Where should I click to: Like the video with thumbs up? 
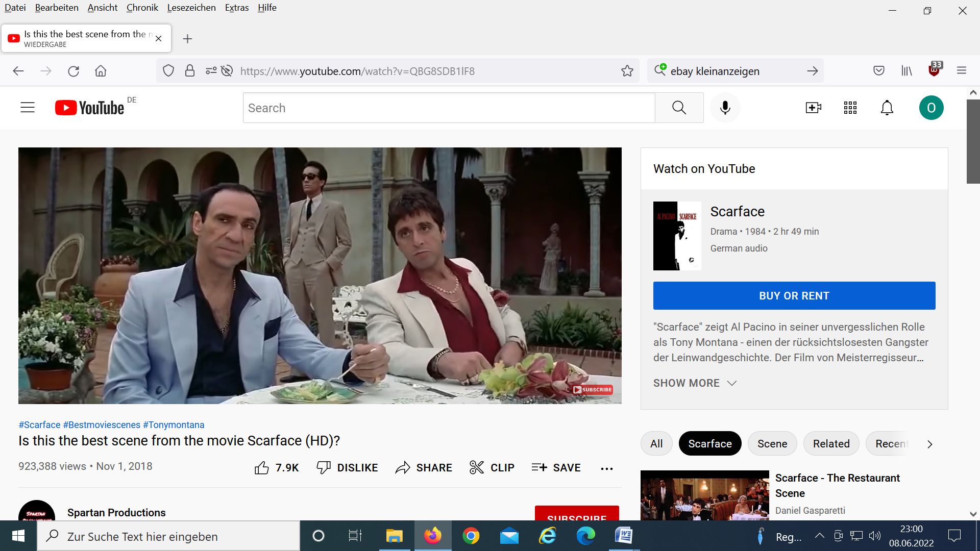point(277,467)
